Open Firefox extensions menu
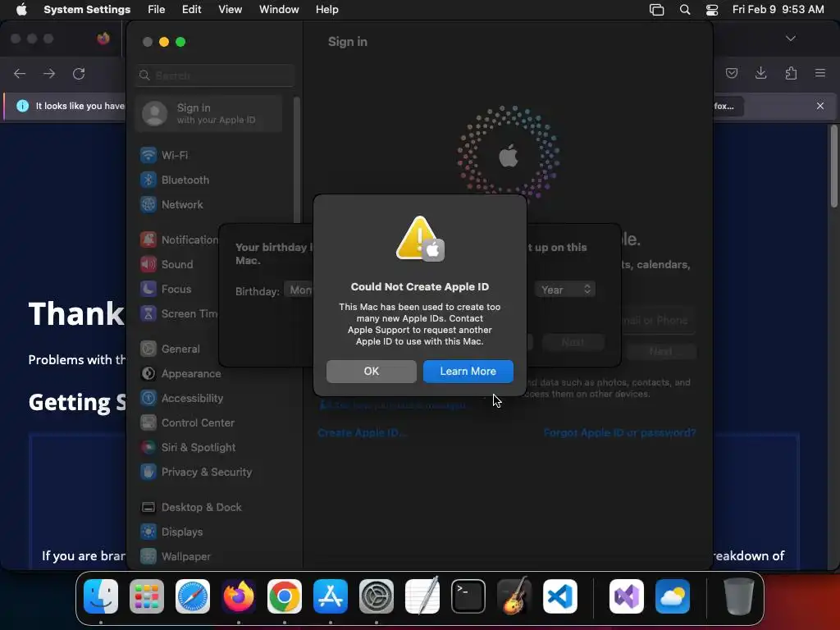 coord(791,73)
